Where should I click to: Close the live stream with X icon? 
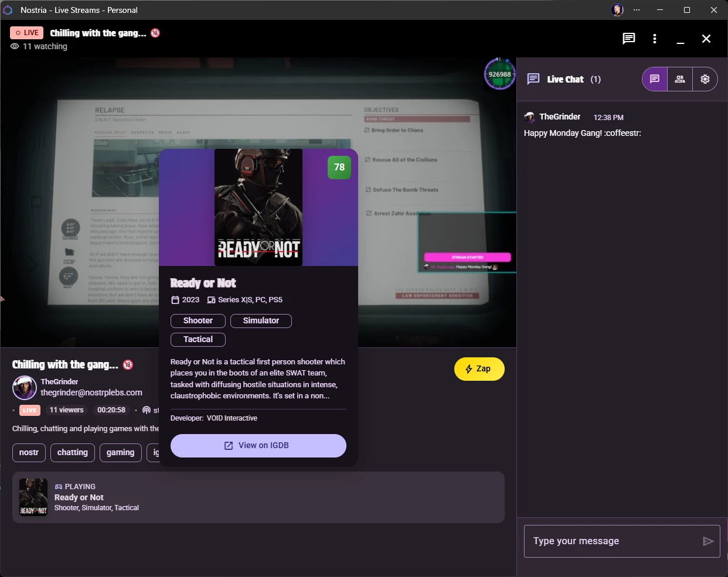point(706,39)
